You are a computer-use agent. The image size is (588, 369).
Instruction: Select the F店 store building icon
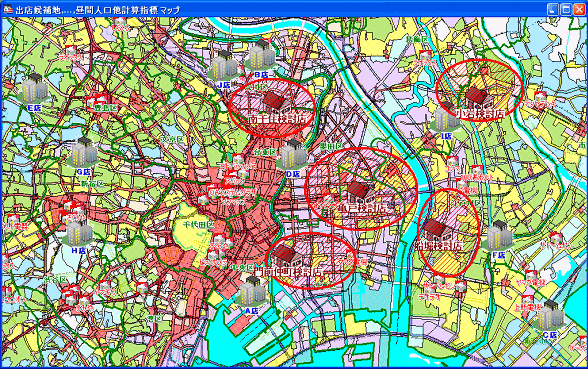pos(500,236)
